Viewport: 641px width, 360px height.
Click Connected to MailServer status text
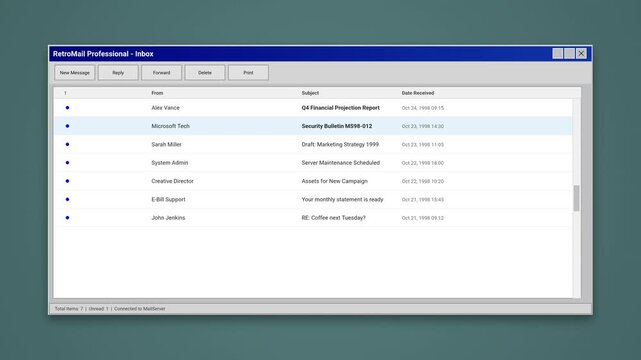click(x=139, y=309)
